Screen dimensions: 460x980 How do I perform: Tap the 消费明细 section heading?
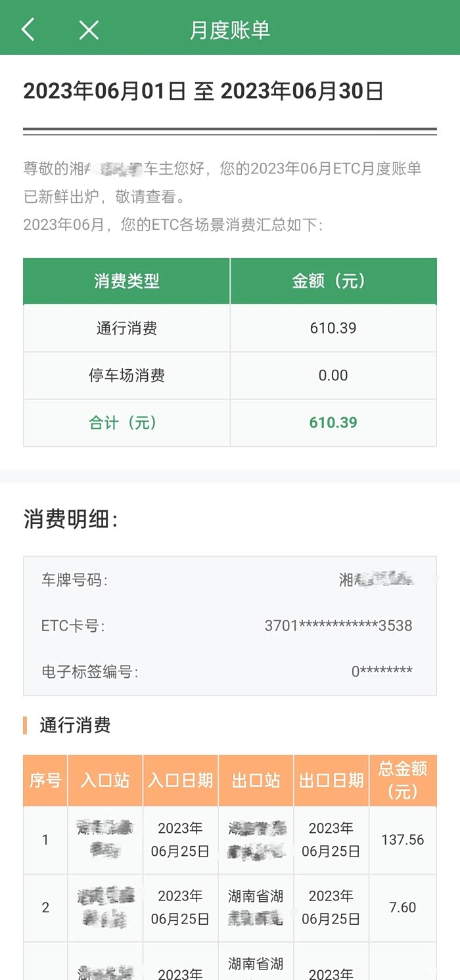point(71,520)
